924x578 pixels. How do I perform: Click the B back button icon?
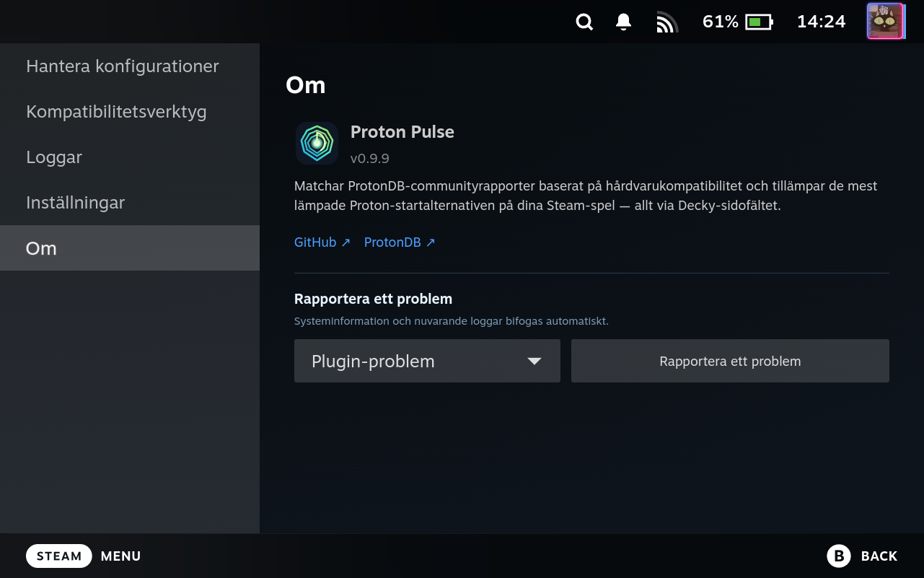[839, 556]
